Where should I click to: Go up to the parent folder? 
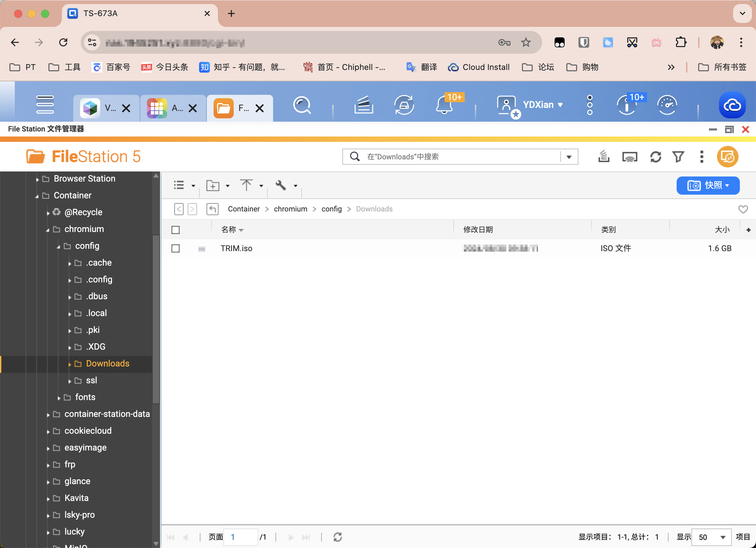[212, 209]
